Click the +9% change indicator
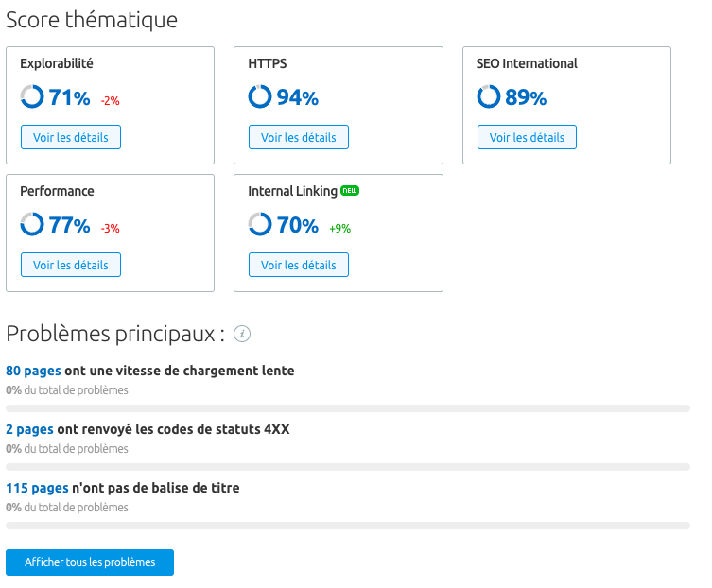 340,229
